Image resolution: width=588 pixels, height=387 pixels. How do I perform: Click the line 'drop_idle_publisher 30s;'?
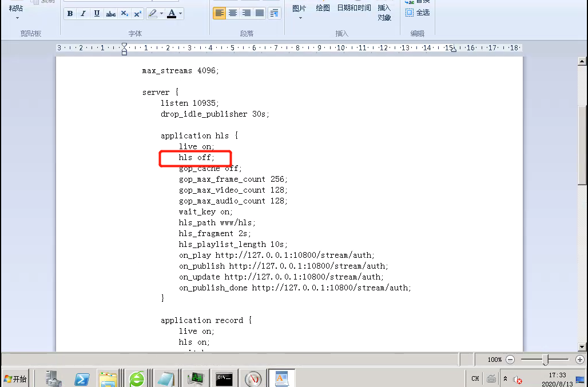(215, 114)
